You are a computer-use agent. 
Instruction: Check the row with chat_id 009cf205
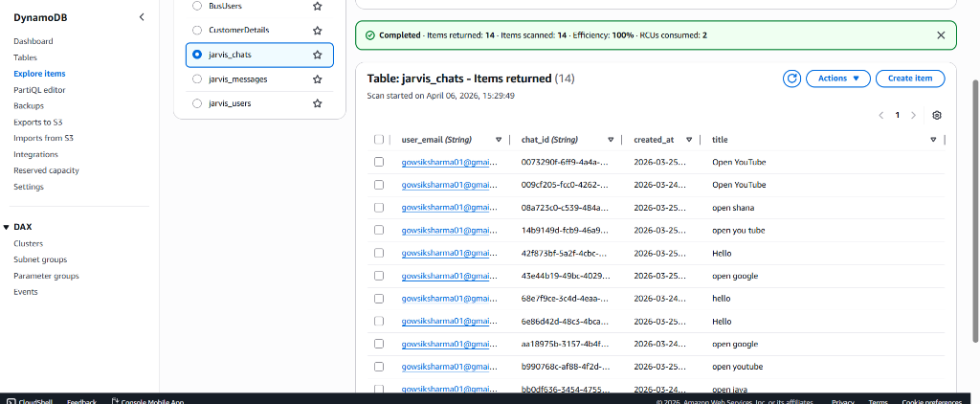click(x=379, y=185)
